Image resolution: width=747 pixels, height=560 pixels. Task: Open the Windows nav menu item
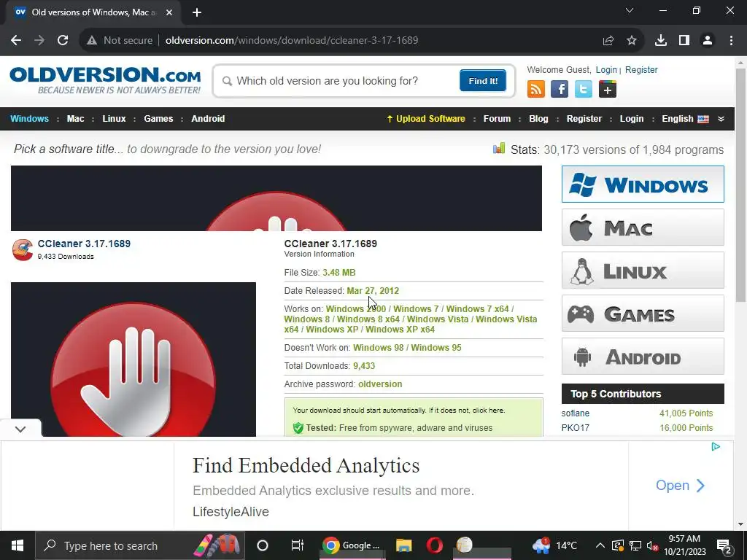pos(29,119)
